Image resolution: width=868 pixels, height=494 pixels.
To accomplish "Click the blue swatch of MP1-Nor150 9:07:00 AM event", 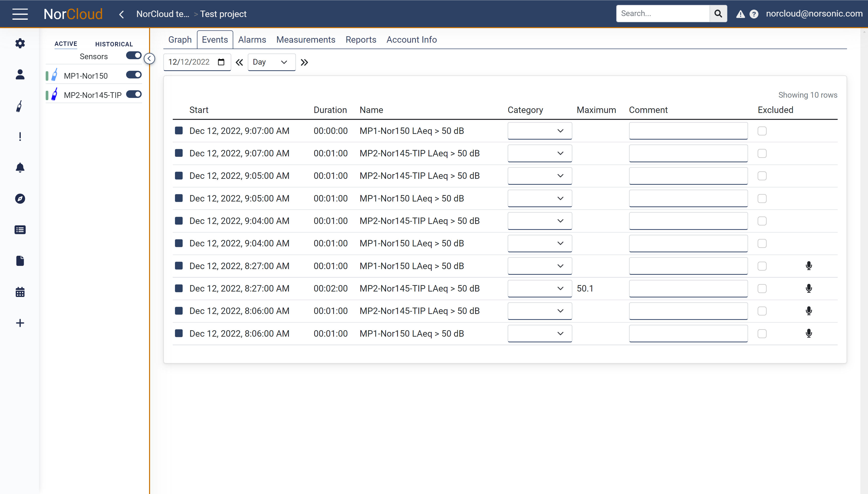I will [x=179, y=131].
